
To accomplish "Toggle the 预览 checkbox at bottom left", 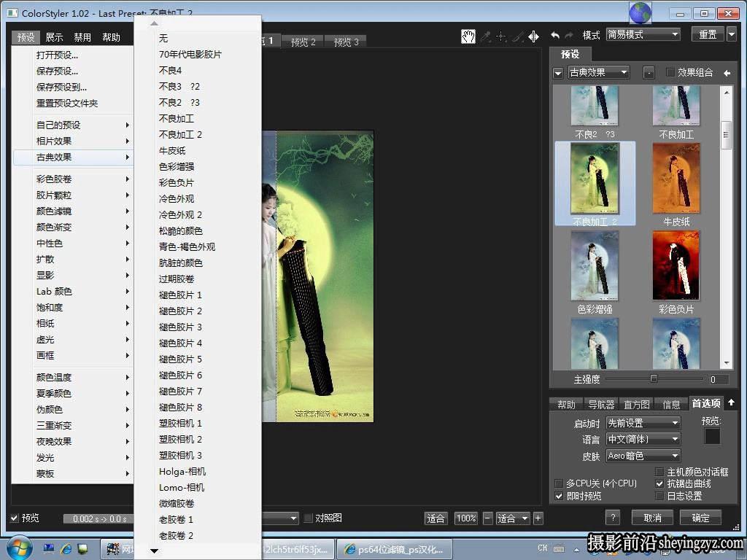I will pyautogui.click(x=15, y=518).
